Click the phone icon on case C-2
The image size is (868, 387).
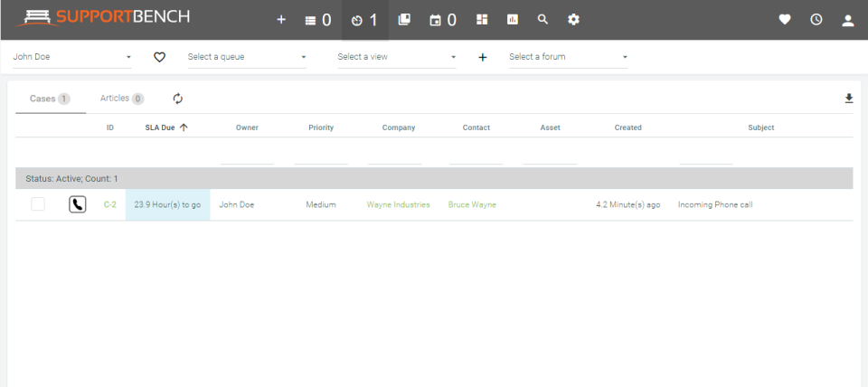(x=78, y=205)
